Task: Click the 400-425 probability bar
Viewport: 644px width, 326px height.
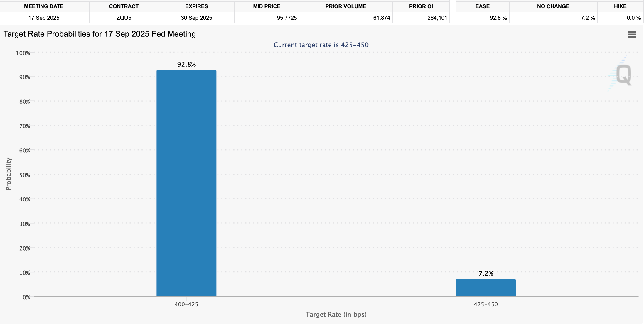Action: click(186, 183)
